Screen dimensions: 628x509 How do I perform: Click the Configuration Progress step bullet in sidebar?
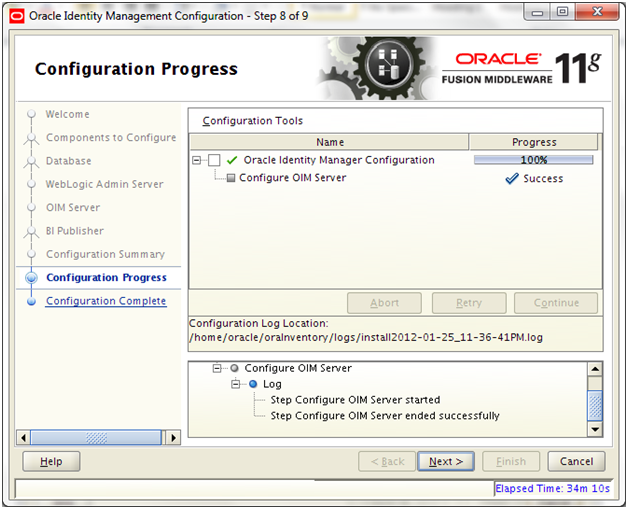point(31,278)
